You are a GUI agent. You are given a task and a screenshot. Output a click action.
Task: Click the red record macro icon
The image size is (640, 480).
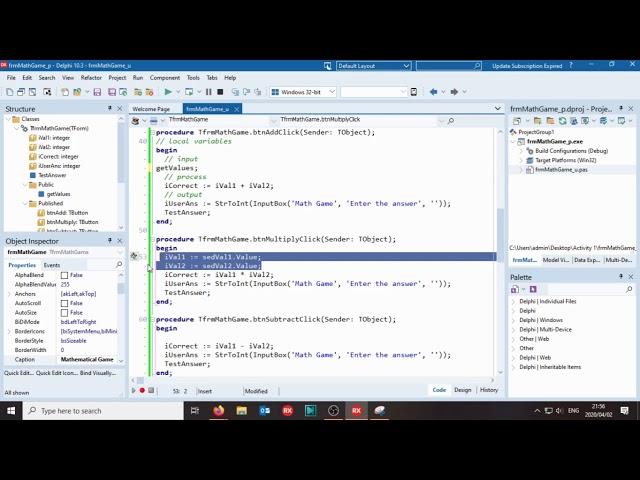142,391
